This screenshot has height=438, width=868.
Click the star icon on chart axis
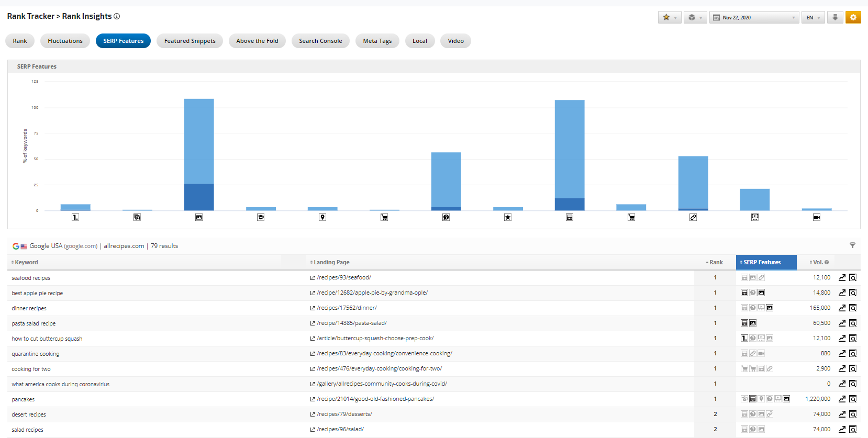508,217
